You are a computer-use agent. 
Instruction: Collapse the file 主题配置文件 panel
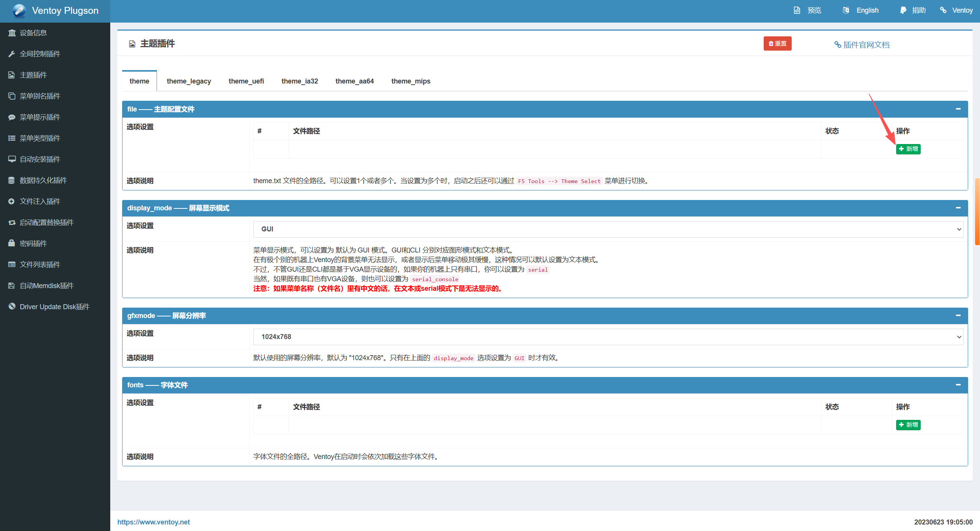pyautogui.click(x=958, y=109)
